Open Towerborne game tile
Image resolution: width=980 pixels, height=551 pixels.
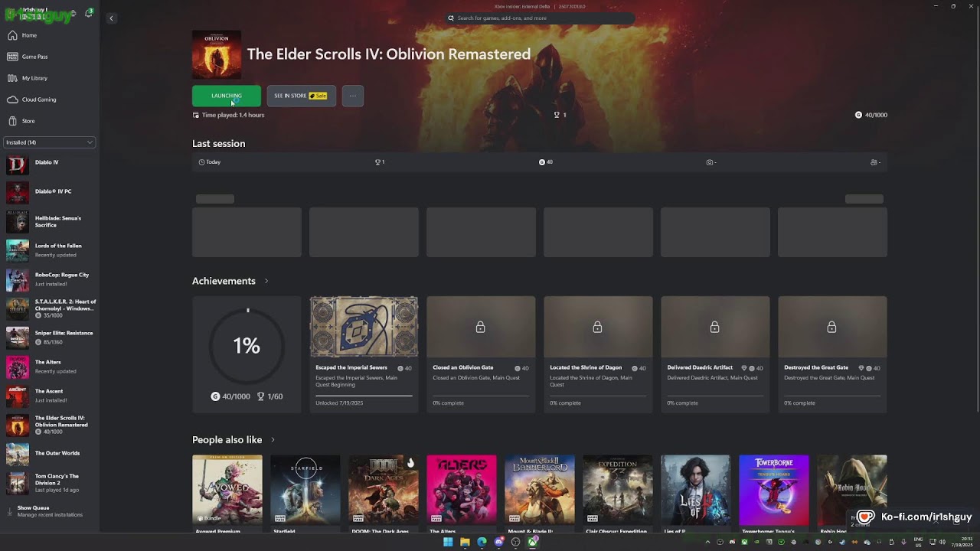[774, 494]
